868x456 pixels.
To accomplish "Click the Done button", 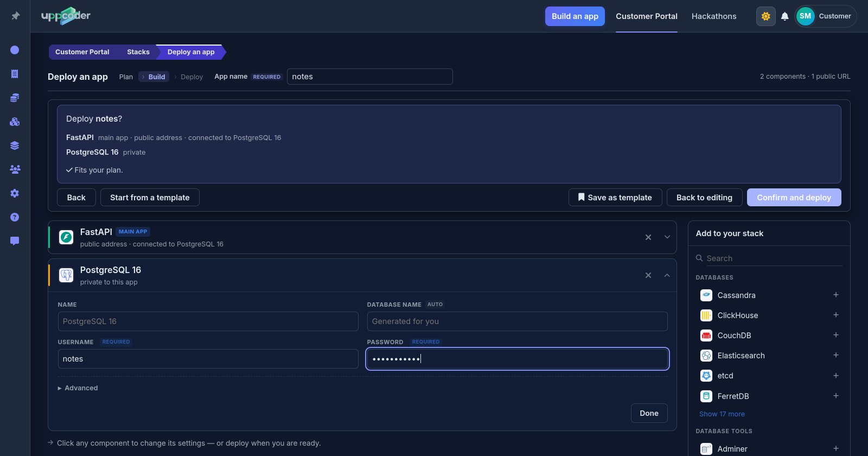I will point(649,413).
